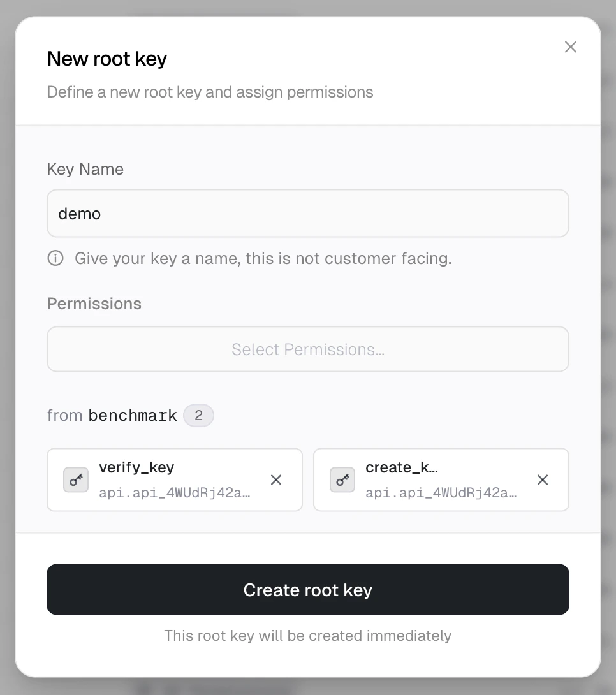Click the permissions selector placeholder field
The width and height of the screenshot is (616, 695).
coord(308,349)
